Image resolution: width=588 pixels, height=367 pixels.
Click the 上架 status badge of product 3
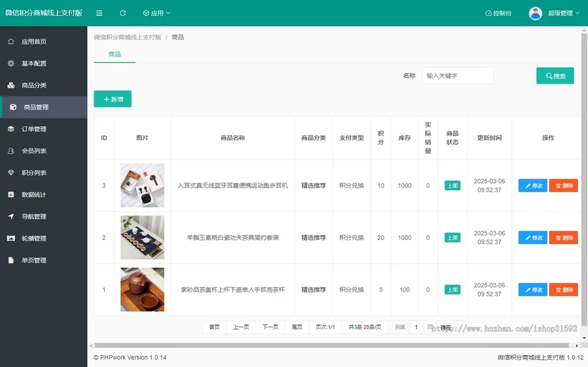(452, 185)
